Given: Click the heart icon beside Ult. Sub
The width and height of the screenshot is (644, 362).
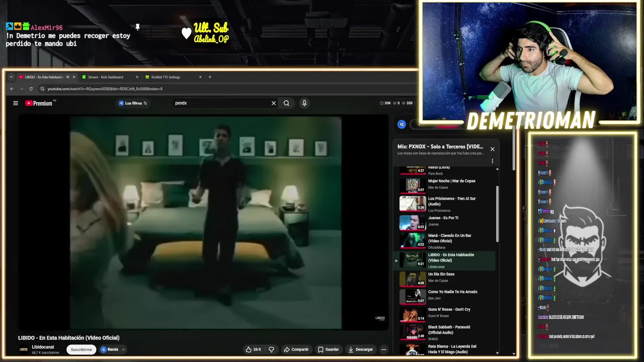Looking at the screenshot, I should click(187, 33).
